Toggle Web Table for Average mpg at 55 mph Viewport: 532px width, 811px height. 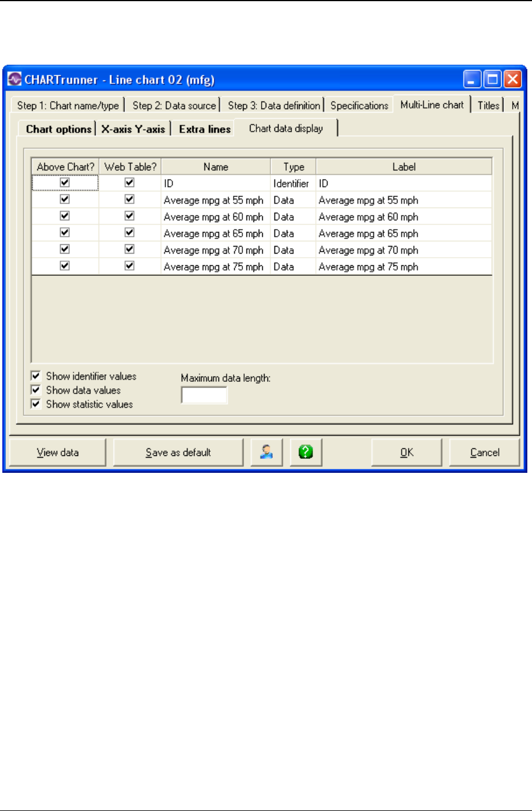click(x=129, y=199)
